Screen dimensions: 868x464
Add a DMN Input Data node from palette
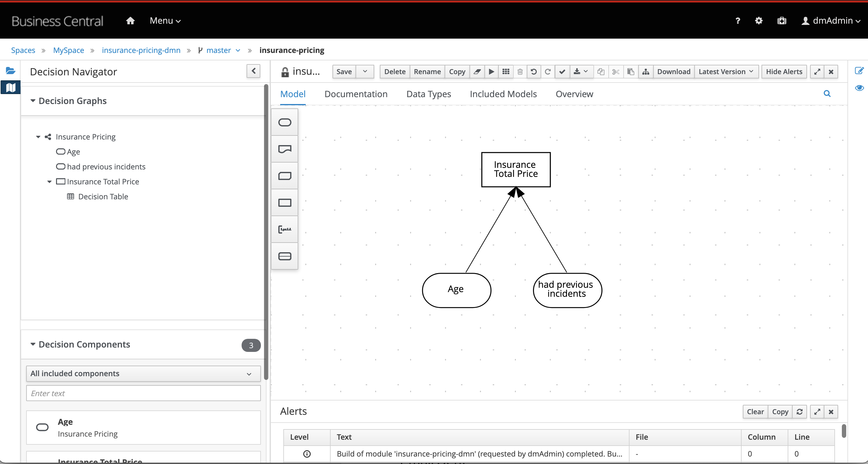tap(285, 122)
